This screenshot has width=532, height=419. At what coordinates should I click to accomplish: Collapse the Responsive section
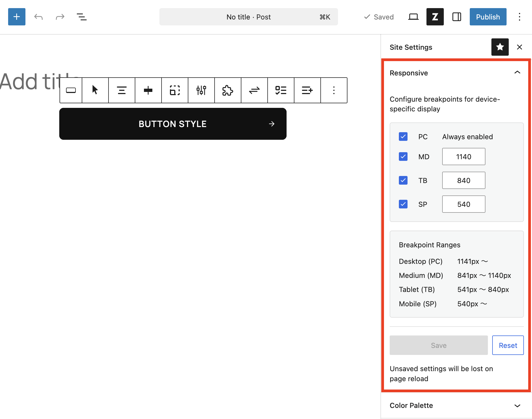coord(517,72)
